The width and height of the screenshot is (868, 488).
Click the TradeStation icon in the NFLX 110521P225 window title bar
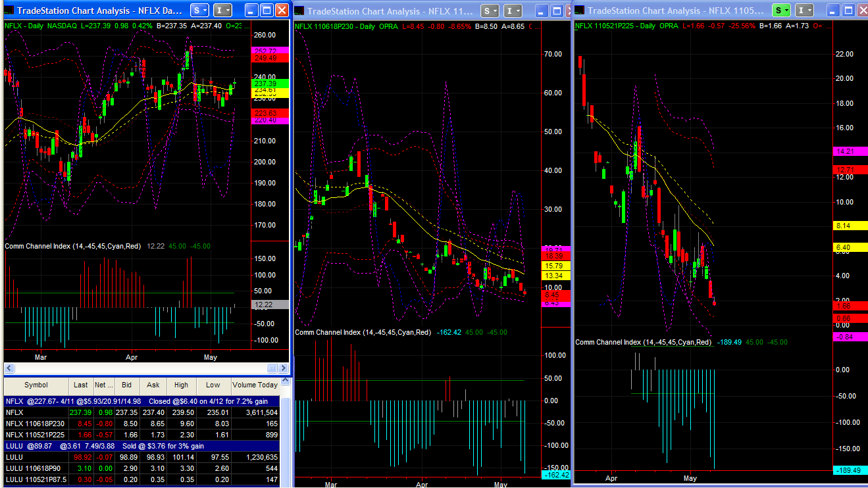click(580, 11)
